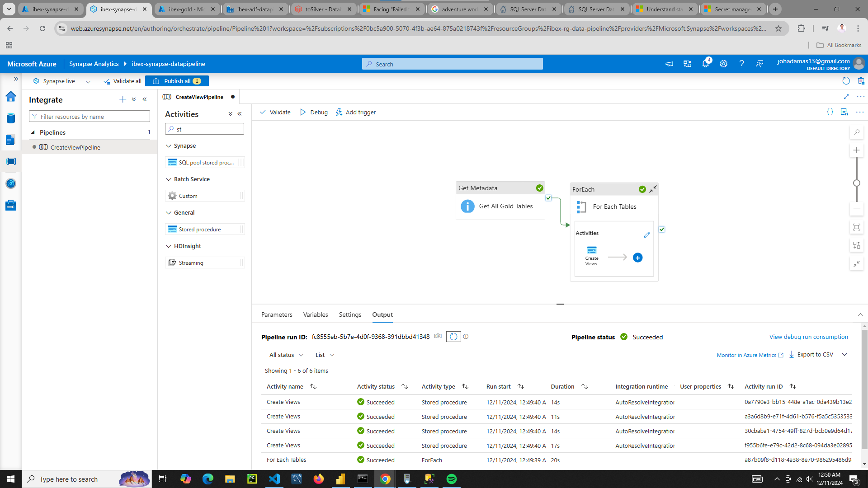Refresh the pipeline run output
Viewport: 868px width, 488px height.
pos(453,337)
